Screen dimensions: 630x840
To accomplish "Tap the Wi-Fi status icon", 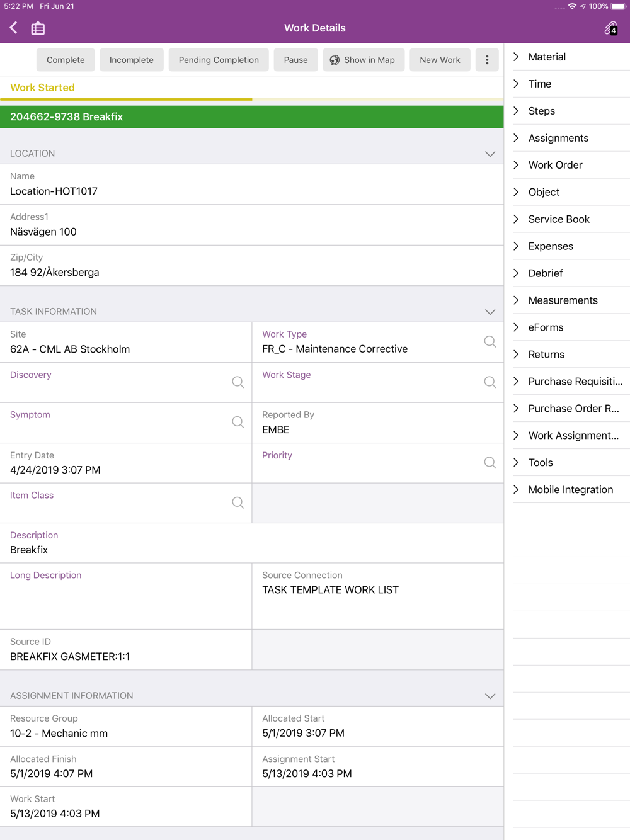I will pyautogui.click(x=572, y=6).
